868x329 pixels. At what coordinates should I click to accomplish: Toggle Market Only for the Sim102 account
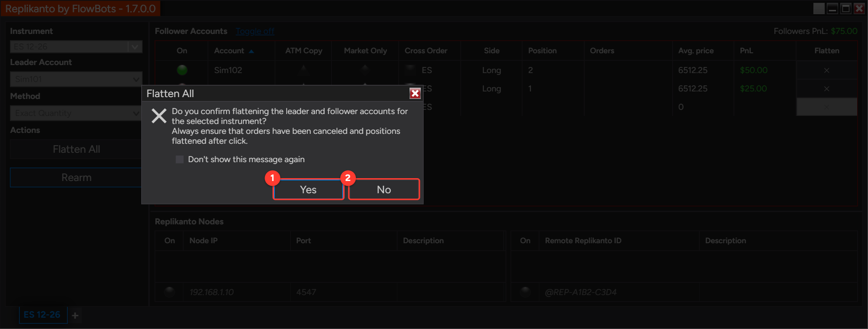pyautogui.click(x=365, y=70)
